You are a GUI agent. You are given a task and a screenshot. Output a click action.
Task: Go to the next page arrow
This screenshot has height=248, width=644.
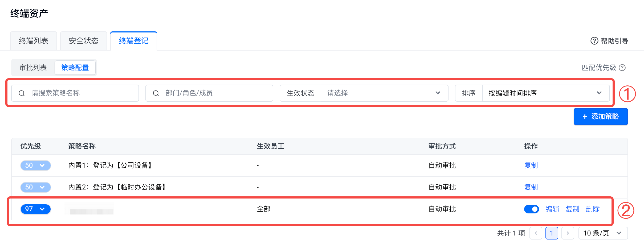click(x=568, y=233)
